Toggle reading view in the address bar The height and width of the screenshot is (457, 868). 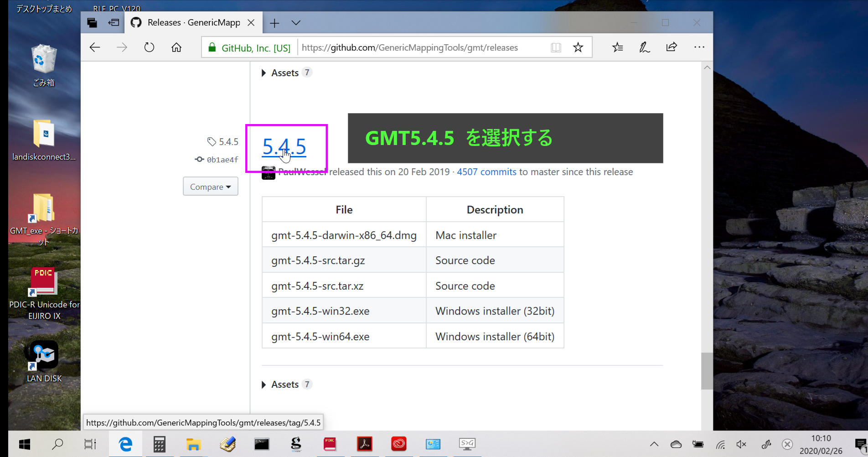click(556, 47)
